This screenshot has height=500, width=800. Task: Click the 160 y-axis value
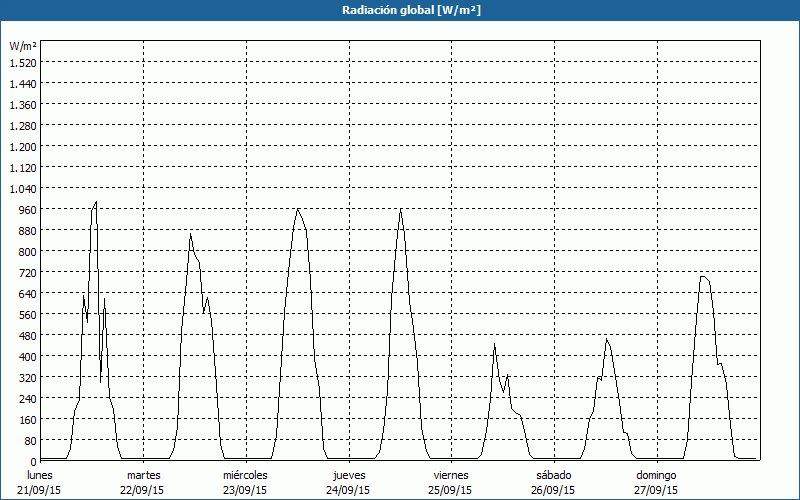coord(29,420)
